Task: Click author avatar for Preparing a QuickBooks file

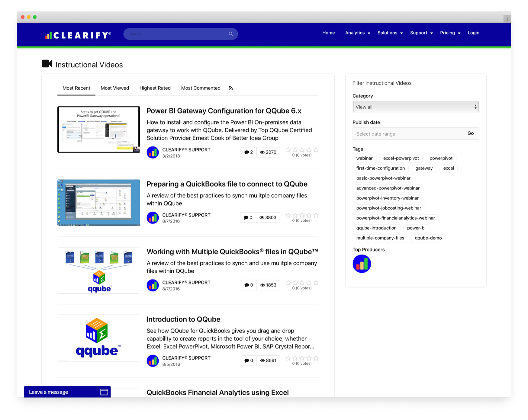Action: (153, 218)
